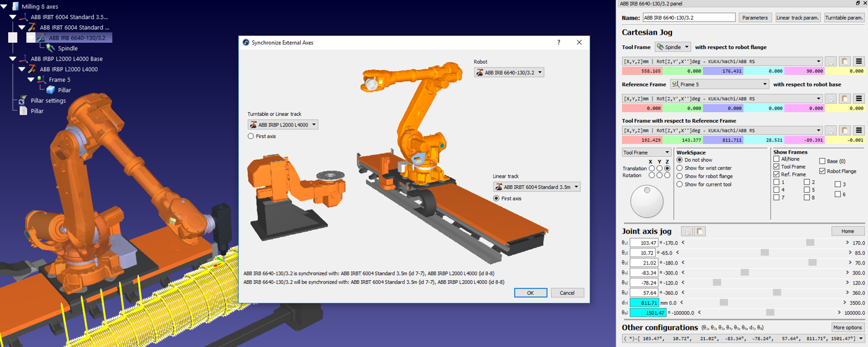Click the θ1 value field showing 103.47
868x347 pixels.
tap(644, 243)
